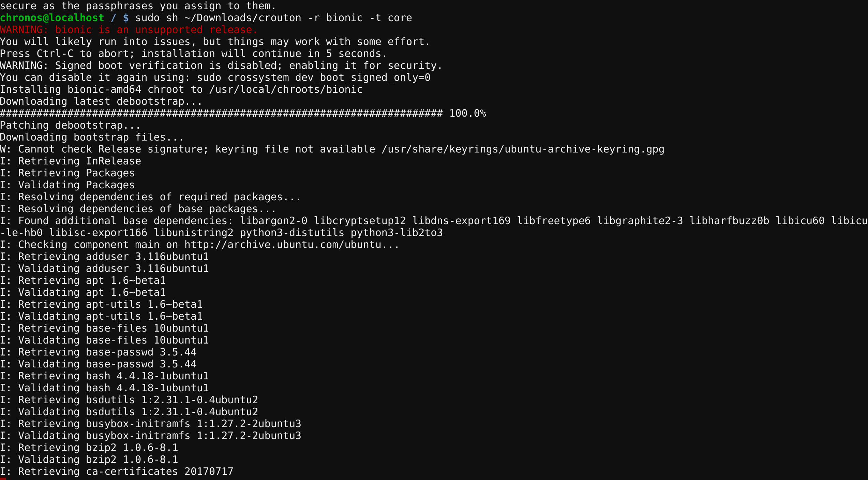This screenshot has width=868, height=480.
Task: Click the hash-mark download progress bar
Action: pos(222,113)
